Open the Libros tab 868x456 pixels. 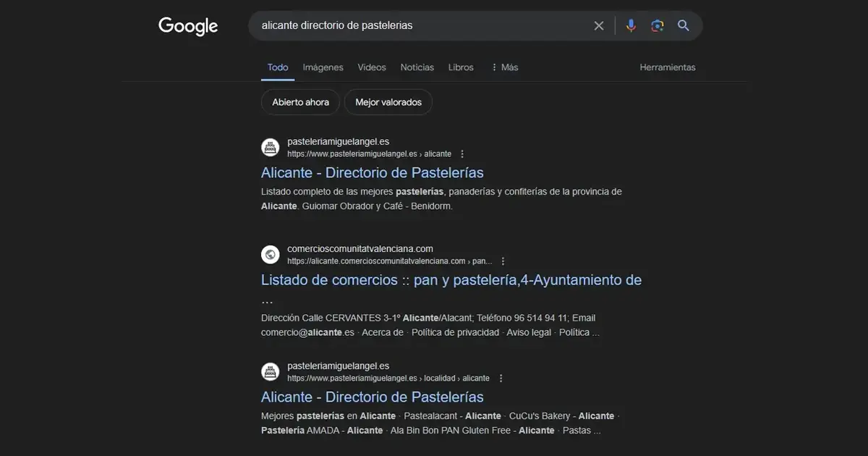(461, 67)
